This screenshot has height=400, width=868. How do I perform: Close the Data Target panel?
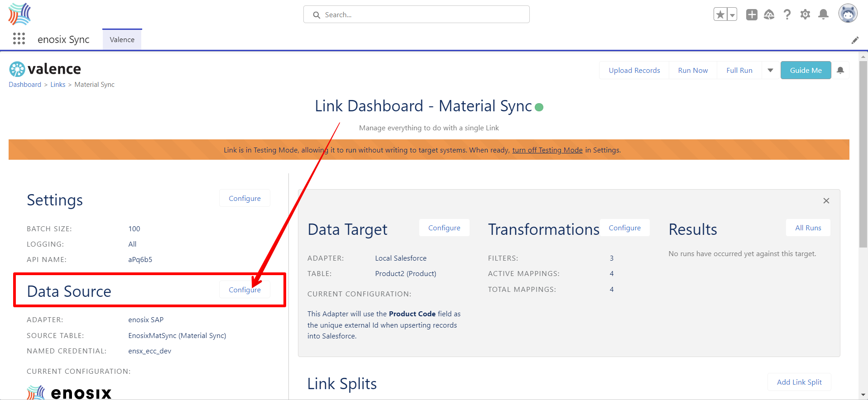pyautogui.click(x=826, y=201)
